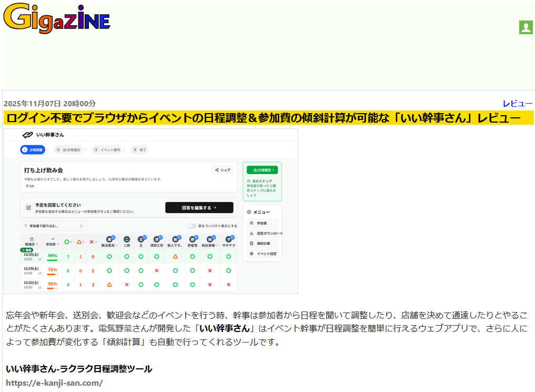Viewport: 535px width, 392px height.
Task: Click the 打ち上げ飲み会 event title
Action: pos(43,170)
